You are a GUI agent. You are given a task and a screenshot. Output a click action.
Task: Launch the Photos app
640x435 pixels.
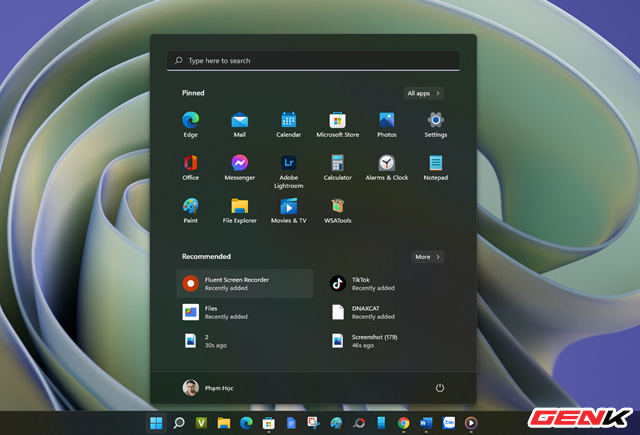(x=387, y=124)
